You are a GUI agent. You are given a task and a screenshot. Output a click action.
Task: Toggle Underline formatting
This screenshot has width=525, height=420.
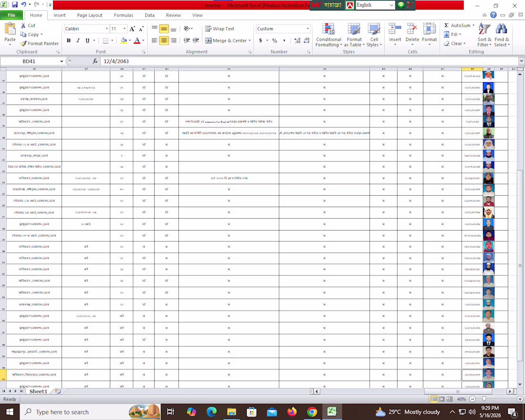click(87, 41)
